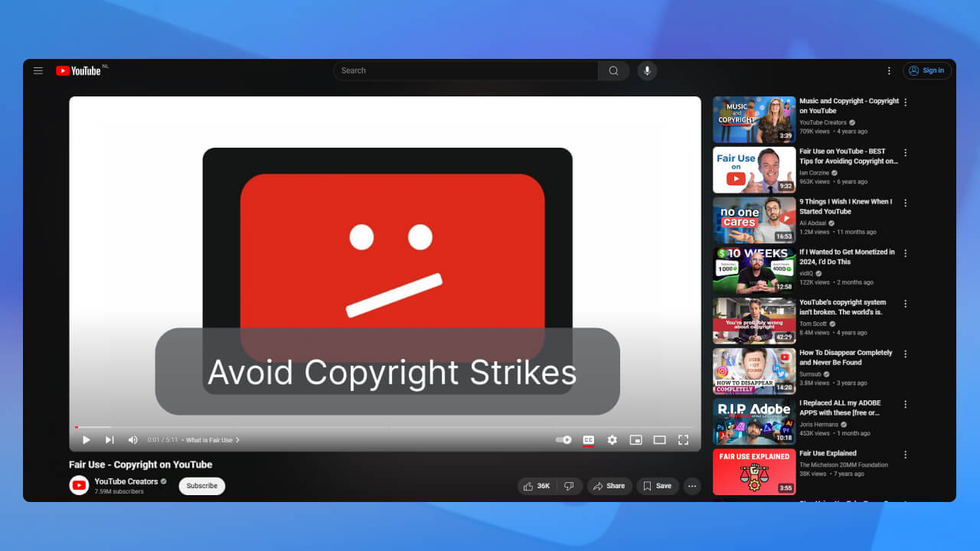980x551 pixels.
Task: Open the YouTube Creators channel name link
Action: pyautogui.click(x=126, y=481)
